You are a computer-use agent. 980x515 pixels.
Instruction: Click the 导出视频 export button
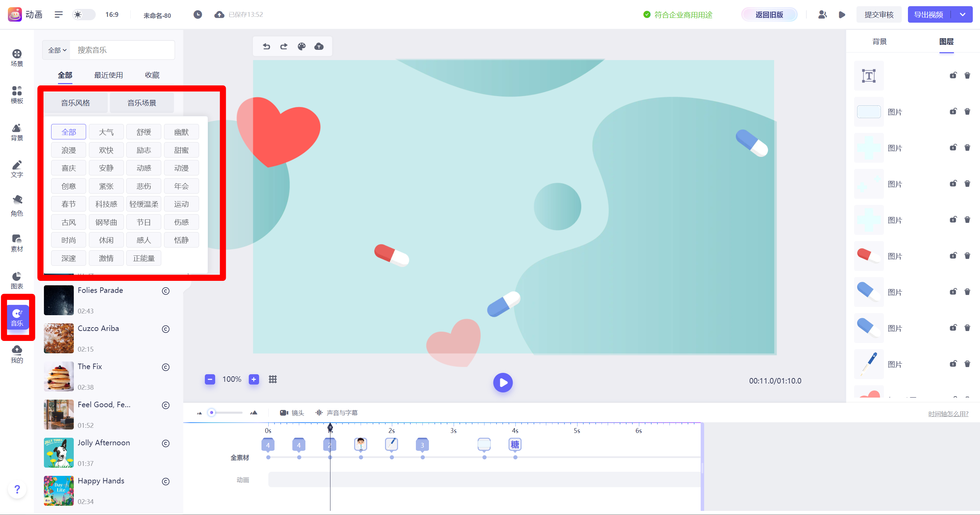tap(928, 14)
